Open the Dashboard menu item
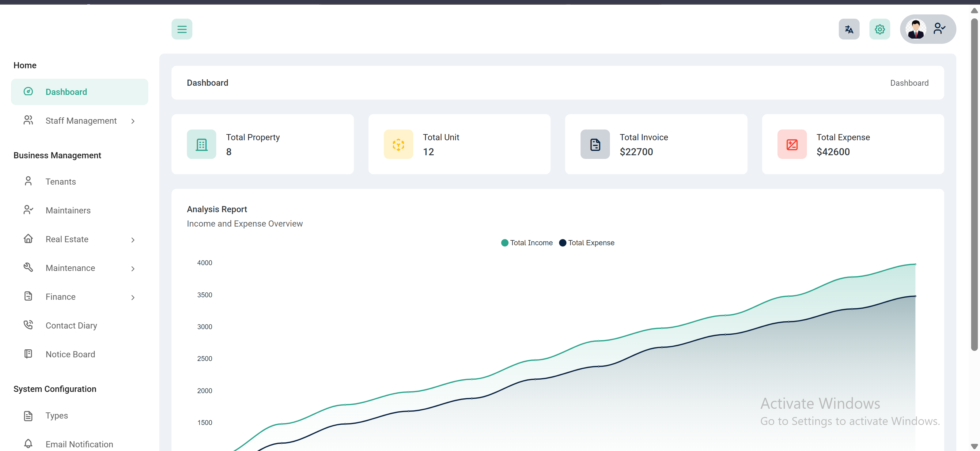 (80, 92)
